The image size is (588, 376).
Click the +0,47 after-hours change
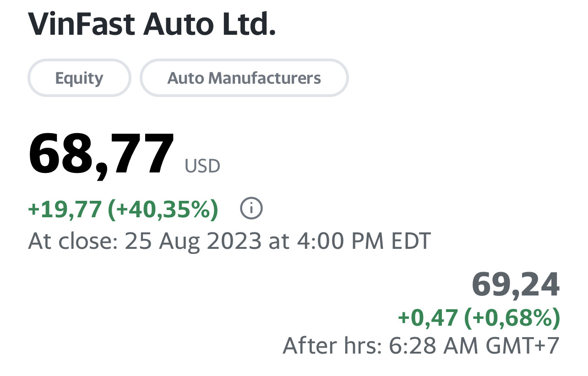428,318
